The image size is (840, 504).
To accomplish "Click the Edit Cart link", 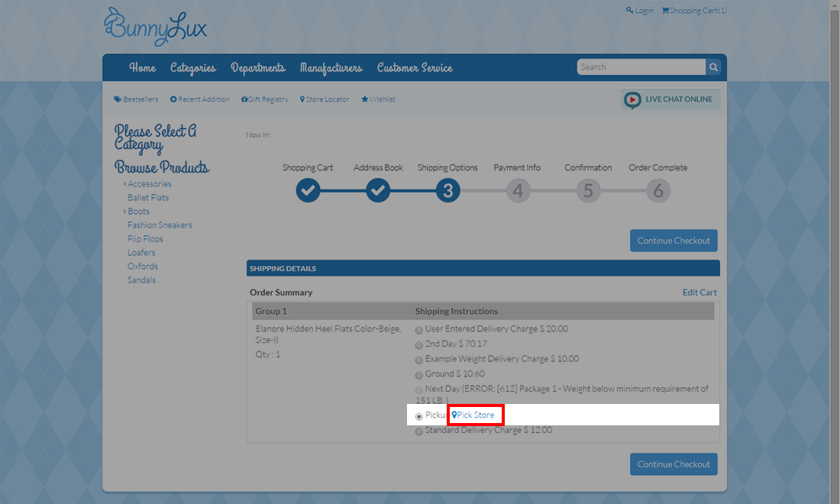I will [x=699, y=292].
